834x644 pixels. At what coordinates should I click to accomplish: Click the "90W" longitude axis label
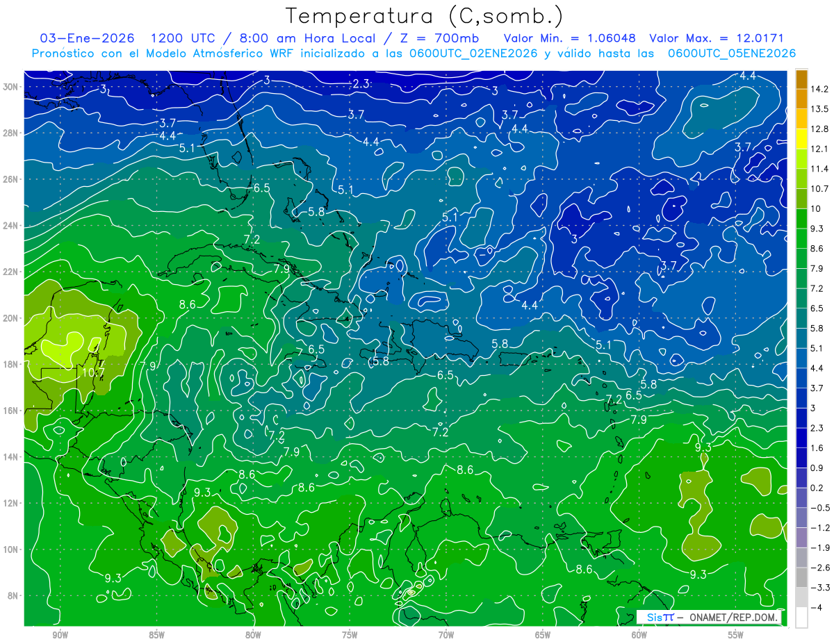pos(60,634)
